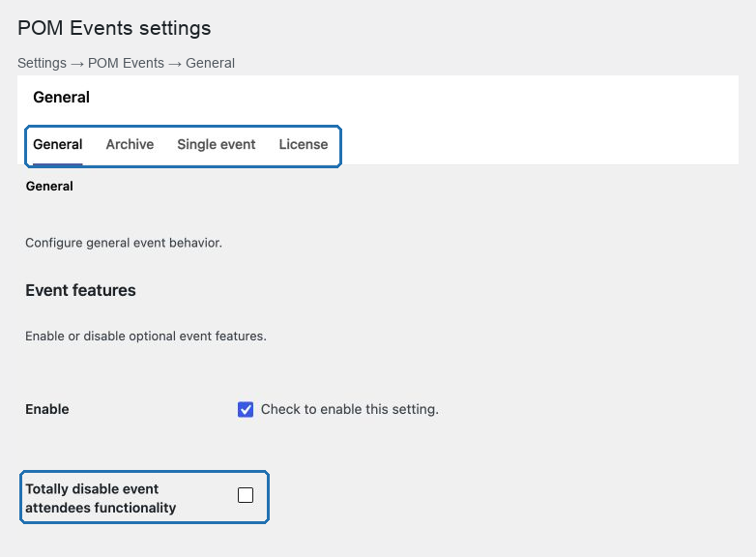
Task: Click the 'Enable or disable optional event features.' text
Action: click(x=146, y=337)
